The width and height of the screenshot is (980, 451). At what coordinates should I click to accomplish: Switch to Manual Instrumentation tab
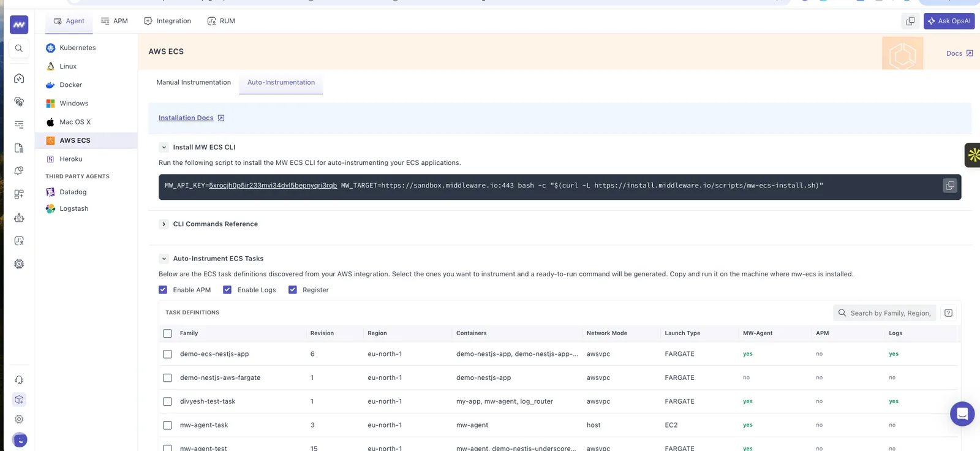pyautogui.click(x=194, y=82)
